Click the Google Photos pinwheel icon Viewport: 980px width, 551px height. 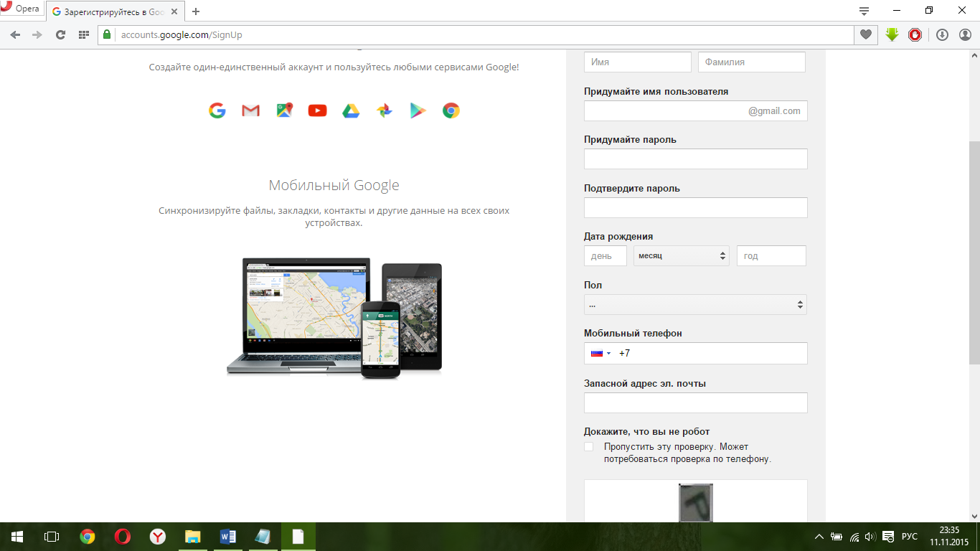click(x=385, y=110)
